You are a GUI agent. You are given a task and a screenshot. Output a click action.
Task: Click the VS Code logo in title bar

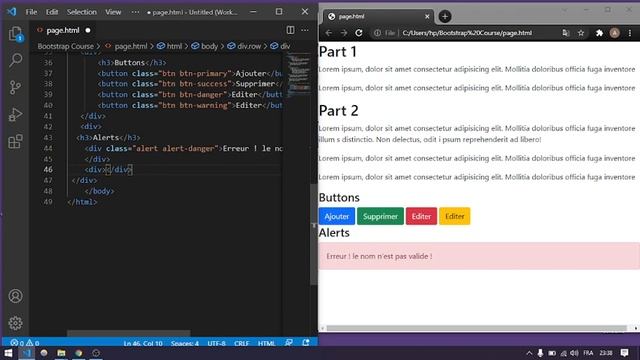point(11,12)
